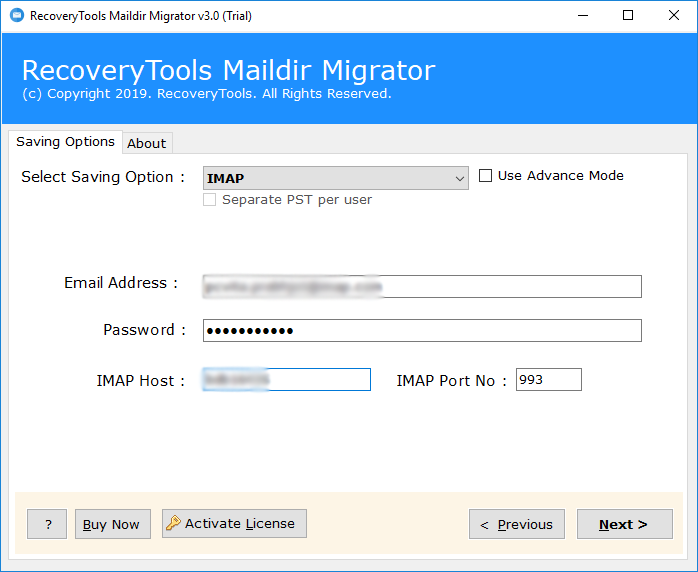
Task: Minimize the Maildir Migrator window
Action: (583, 16)
